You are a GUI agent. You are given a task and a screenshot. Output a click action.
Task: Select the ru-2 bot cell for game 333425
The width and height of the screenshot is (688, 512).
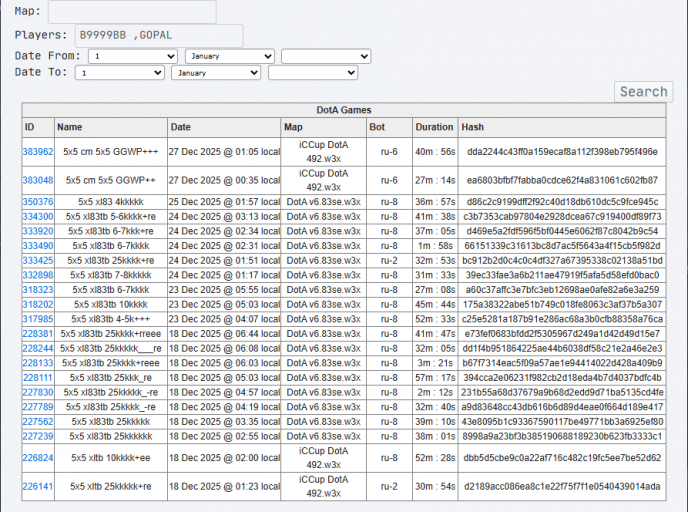[389, 261]
